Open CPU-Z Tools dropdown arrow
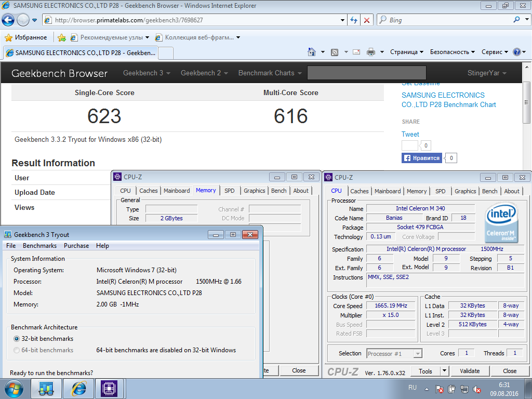The height and width of the screenshot is (399, 532). coord(445,371)
